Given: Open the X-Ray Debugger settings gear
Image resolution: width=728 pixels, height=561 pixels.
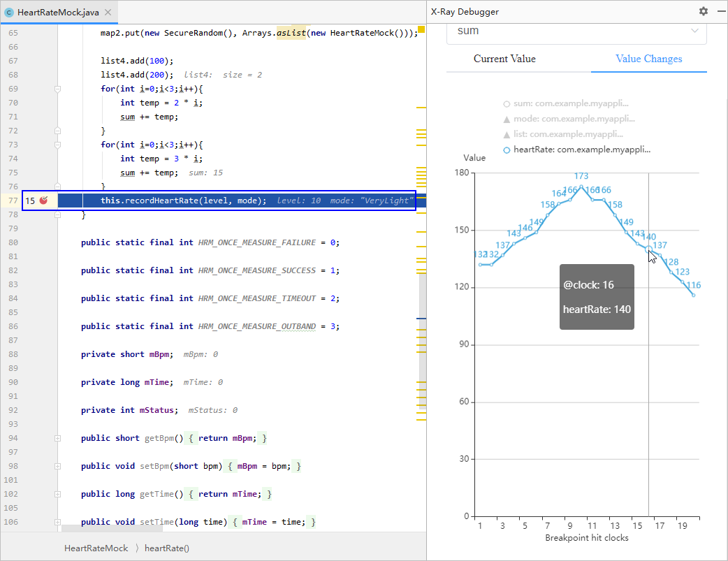Looking at the screenshot, I should pos(704,11).
